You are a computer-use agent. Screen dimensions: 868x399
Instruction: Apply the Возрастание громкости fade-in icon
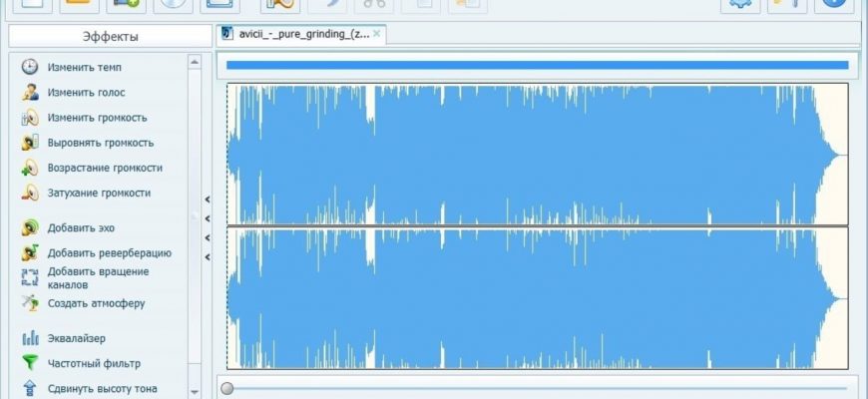pos(30,168)
